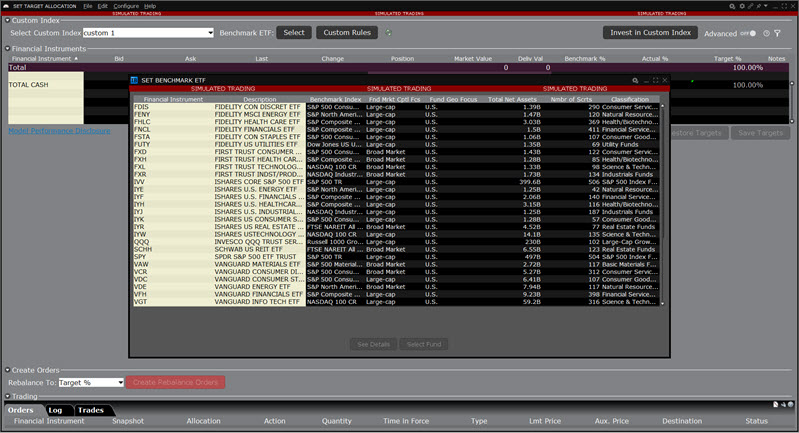
Task: Click Create Rebalance Orders button
Action: tap(175, 382)
